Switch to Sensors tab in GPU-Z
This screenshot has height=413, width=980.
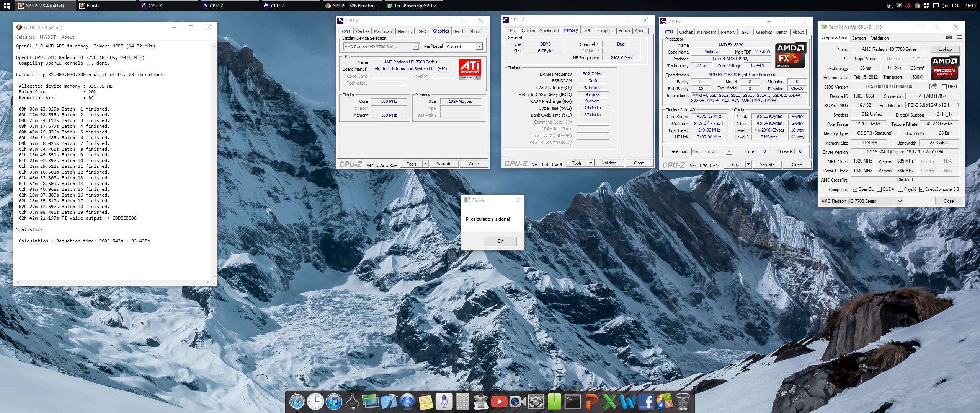coord(859,38)
